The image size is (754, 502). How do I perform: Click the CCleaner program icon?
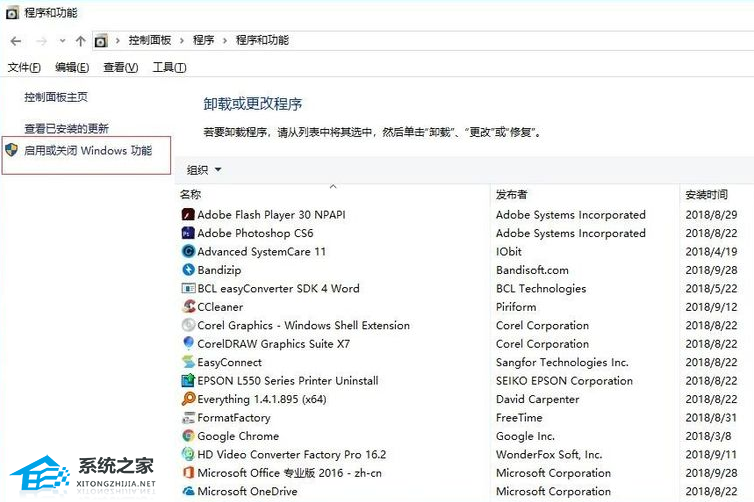(x=188, y=307)
